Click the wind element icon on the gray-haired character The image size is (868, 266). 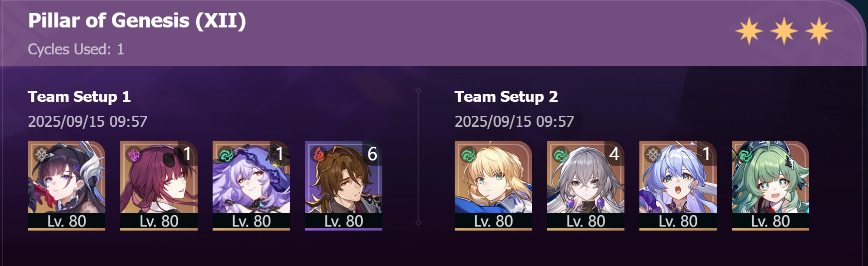tap(561, 155)
